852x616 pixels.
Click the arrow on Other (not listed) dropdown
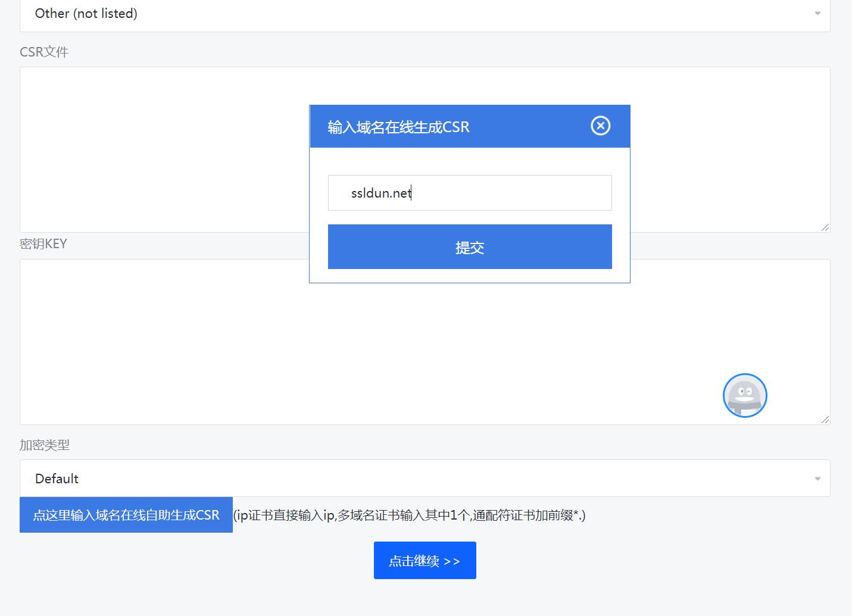[817, 13]
